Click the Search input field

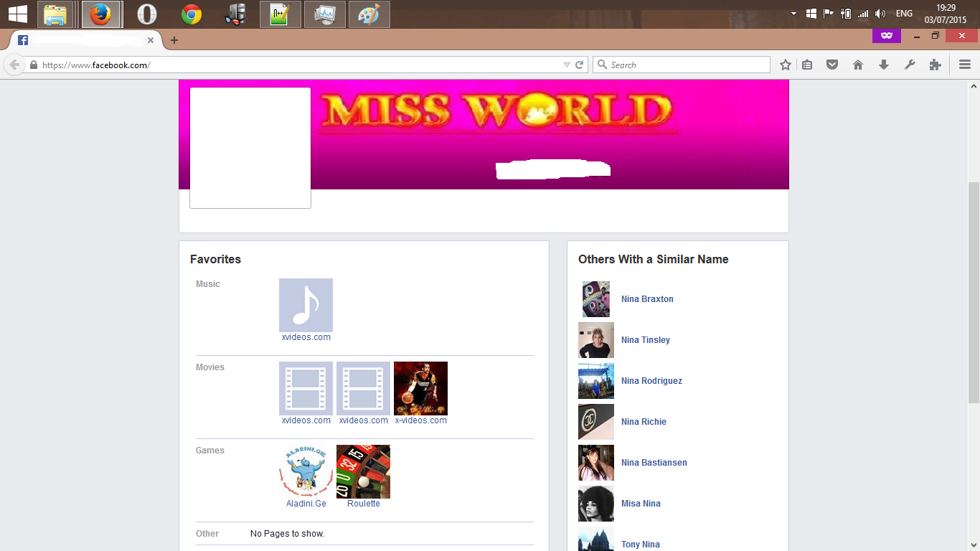(x=682, y=65)
